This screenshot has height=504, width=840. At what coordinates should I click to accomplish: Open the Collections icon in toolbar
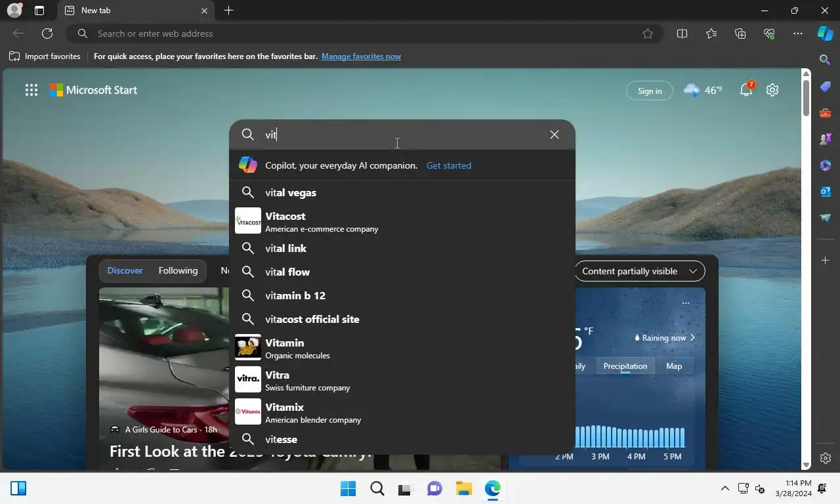[740, 33]
